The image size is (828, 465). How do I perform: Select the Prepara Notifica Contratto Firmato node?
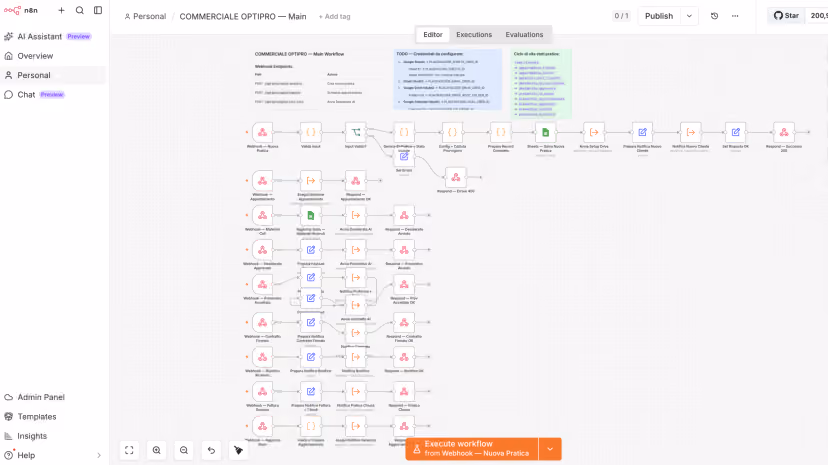click(x=310, y=322)
